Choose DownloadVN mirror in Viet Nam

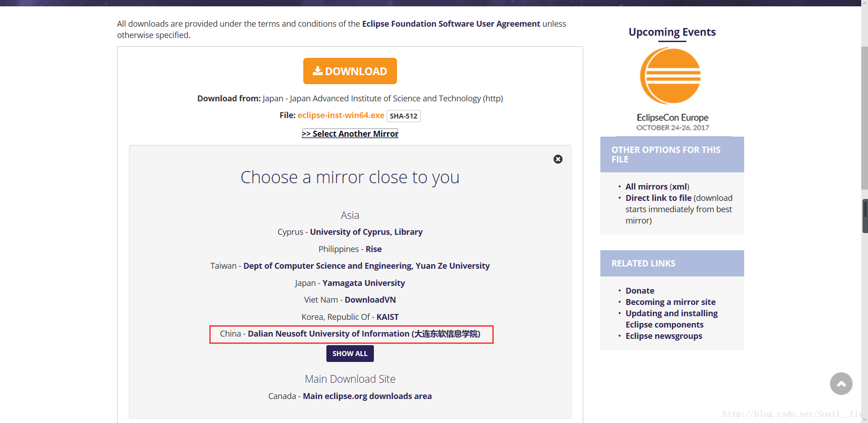370,300
